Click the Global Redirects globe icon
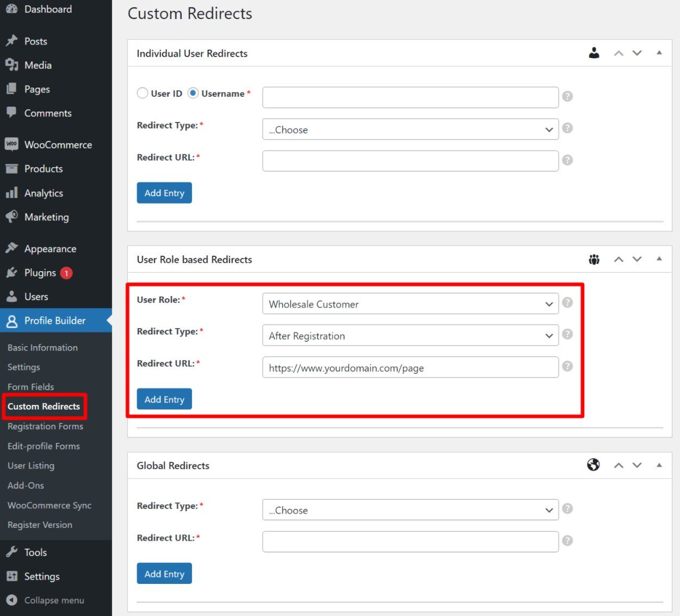This screenshot has height=616, width=680. click(594, 465)
